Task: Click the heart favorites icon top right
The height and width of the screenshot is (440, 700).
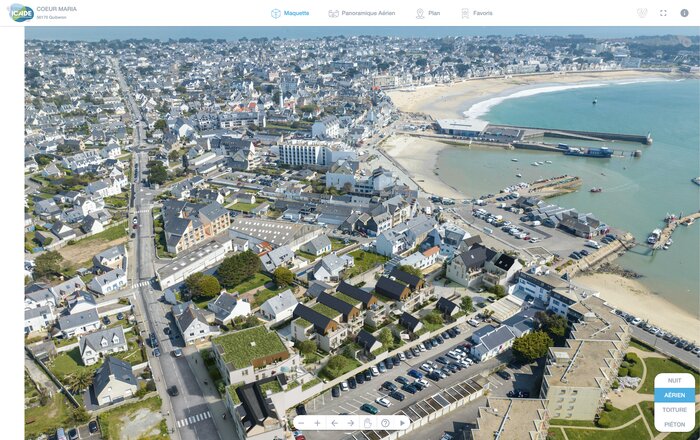Action: (x=642, y=13)
